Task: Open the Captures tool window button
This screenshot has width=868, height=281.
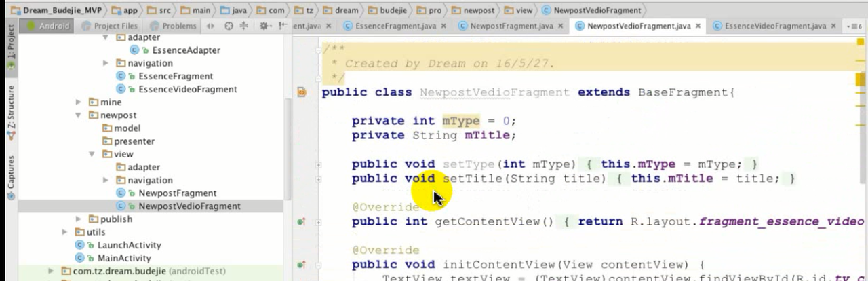Action: tap(10, 178)
